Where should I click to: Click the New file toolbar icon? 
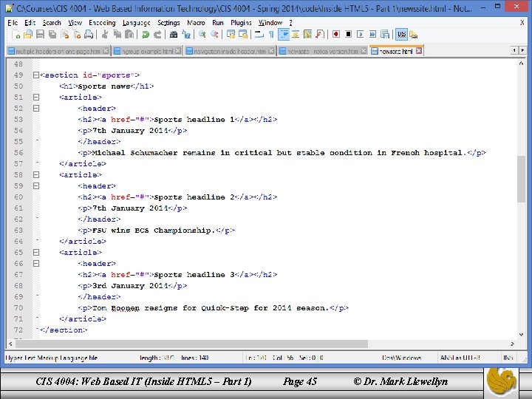tap(16, 34)
